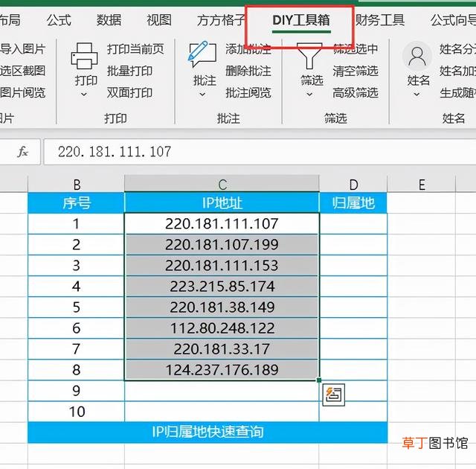Open the 数据 ribbon tab
Image resolution: width=476 pixels, height=469 pixels.
pos(109,20)
